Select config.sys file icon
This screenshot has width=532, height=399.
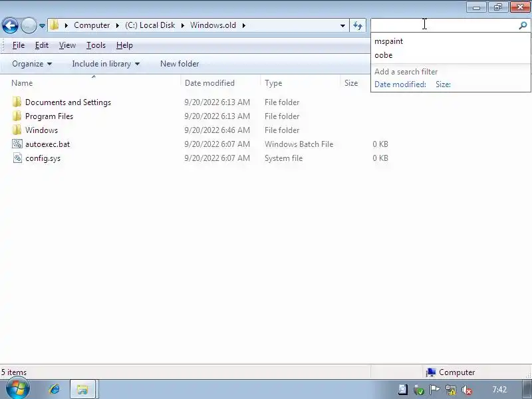point(17,158)
